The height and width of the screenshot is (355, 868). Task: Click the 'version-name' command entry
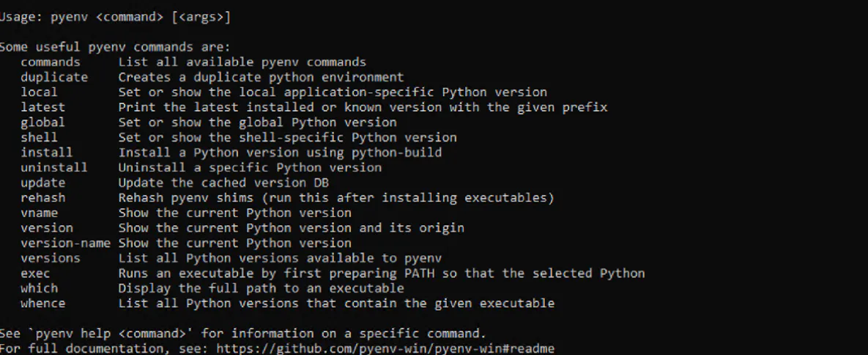click(65, 243)
